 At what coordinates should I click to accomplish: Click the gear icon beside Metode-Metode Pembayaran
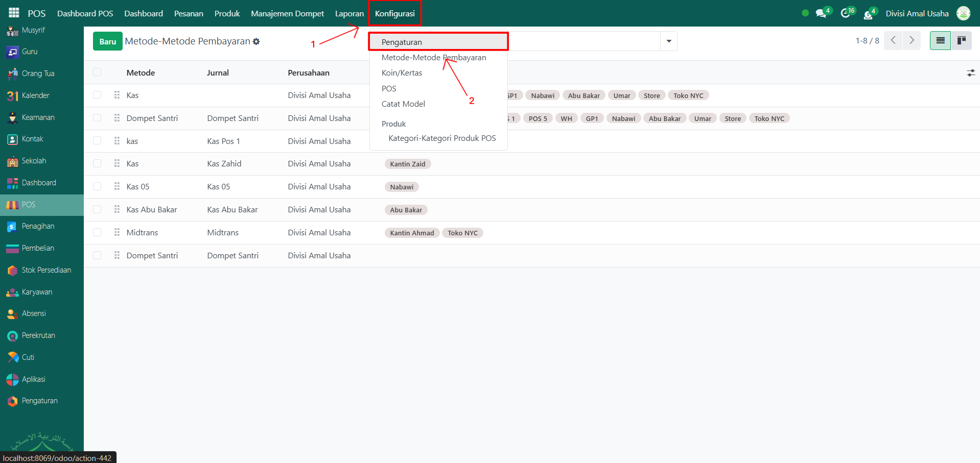pyautogui.click(x=256, y=41)
